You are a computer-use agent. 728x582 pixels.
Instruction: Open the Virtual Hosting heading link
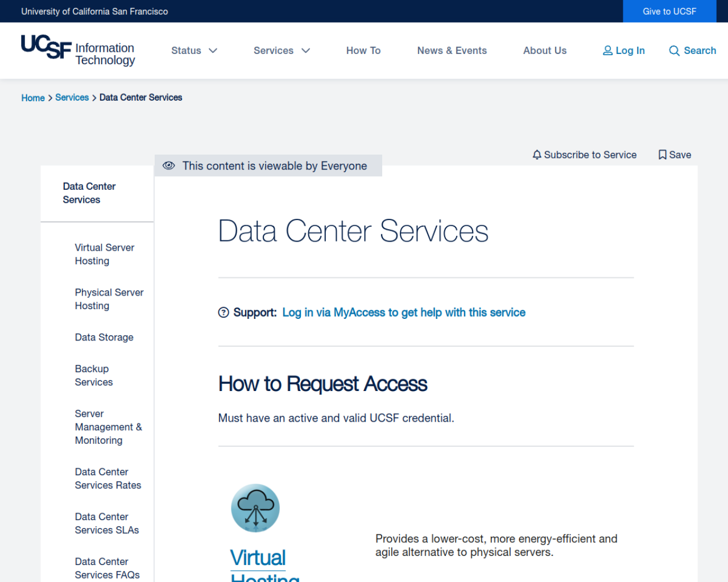pyautogui.click(x=265, y=564)
